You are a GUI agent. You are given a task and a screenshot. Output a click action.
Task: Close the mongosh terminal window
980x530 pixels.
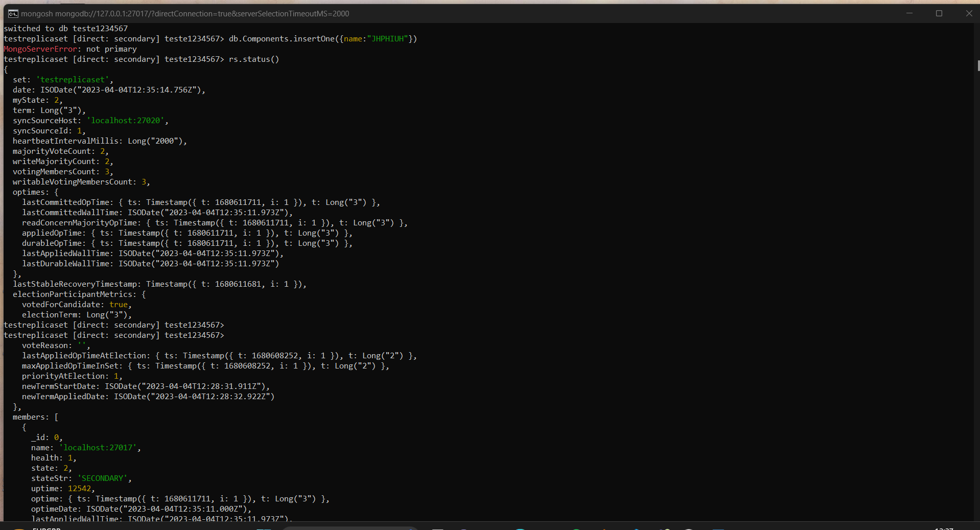point(969,13)
